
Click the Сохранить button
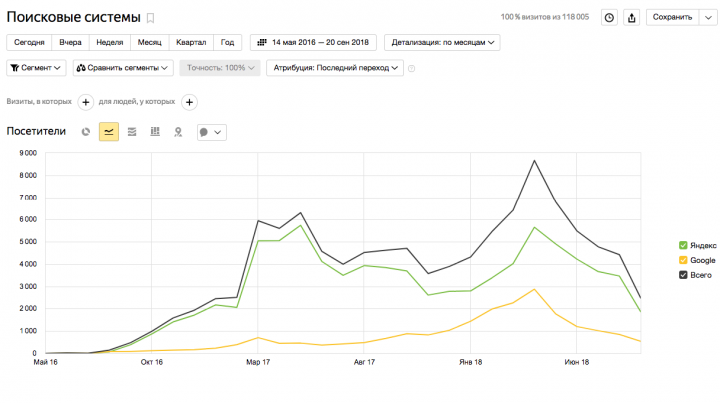pos(672,17)
